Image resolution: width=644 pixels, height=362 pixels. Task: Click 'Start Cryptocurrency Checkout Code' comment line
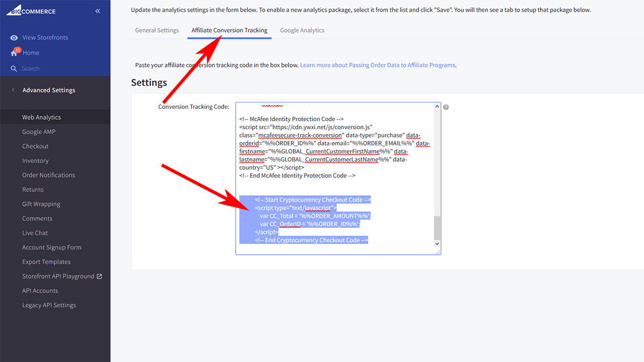pos(313,200)
